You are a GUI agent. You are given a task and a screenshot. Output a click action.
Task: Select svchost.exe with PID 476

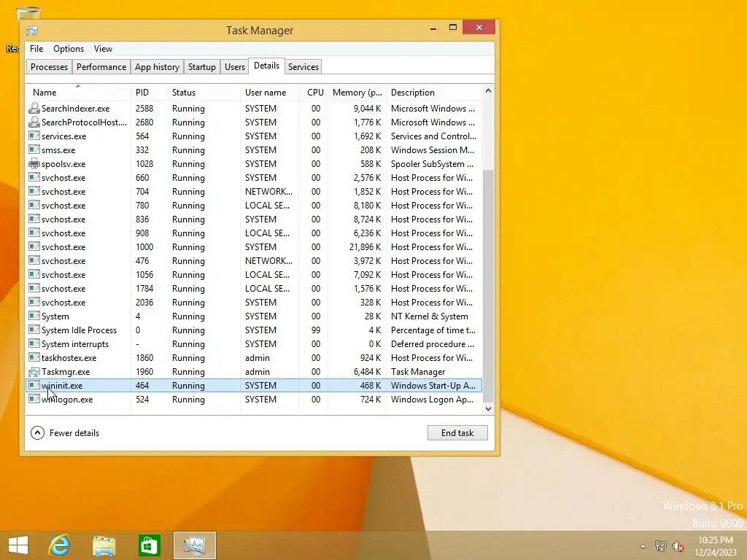254,260
